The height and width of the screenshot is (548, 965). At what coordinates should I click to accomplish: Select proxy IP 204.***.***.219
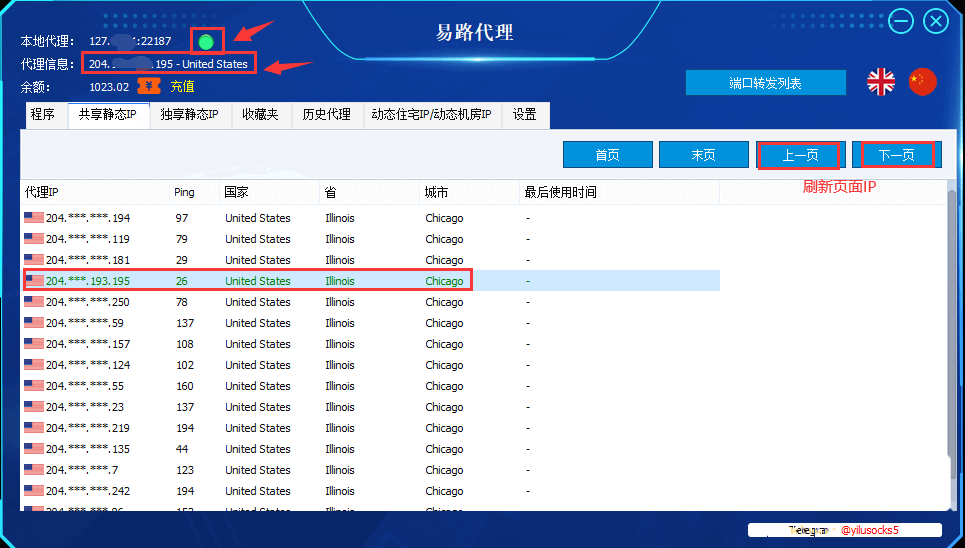tap(88, 427)
